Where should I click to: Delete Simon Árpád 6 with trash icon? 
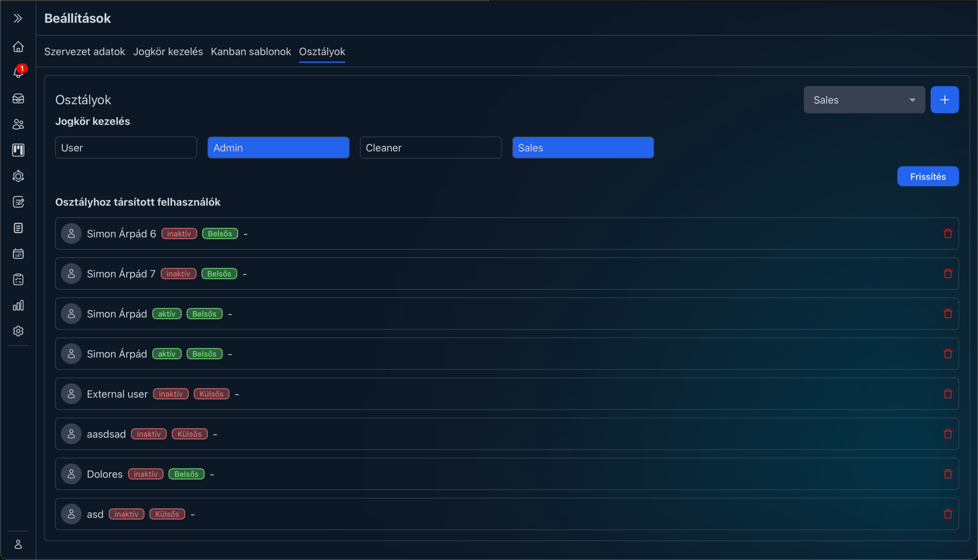[948, 233]
